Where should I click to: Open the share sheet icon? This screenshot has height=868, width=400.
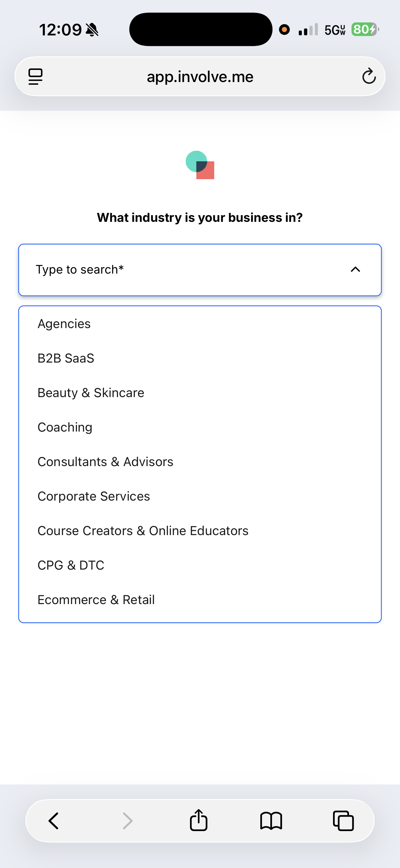(x=198, y=820)
